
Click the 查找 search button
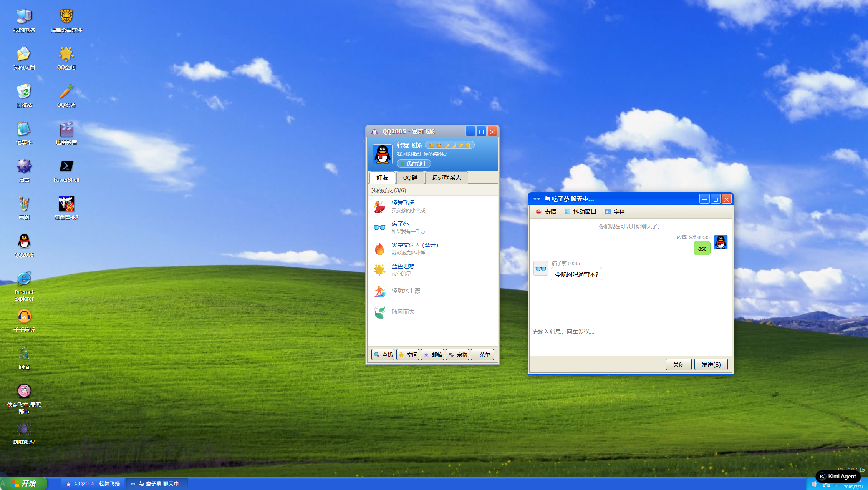(x=383, y=355)
